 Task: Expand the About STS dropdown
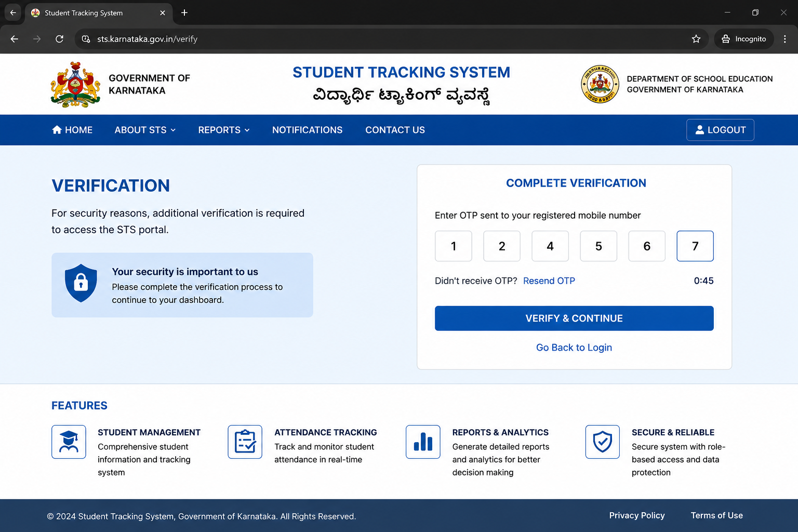145,130
